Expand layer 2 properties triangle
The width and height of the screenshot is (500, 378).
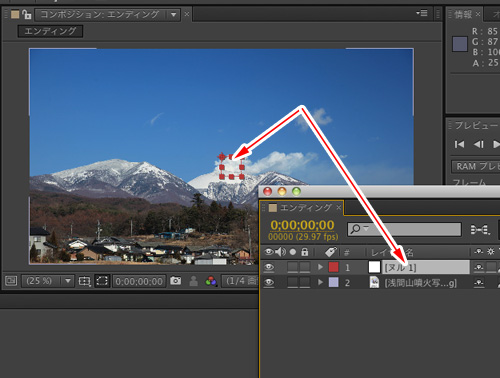(320, 282)
